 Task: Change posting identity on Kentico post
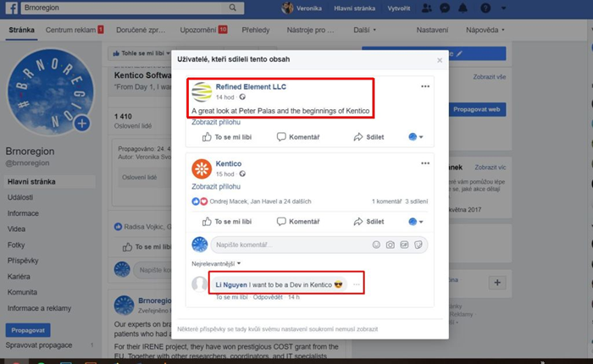pyautogui.click(x=416, y=222)
